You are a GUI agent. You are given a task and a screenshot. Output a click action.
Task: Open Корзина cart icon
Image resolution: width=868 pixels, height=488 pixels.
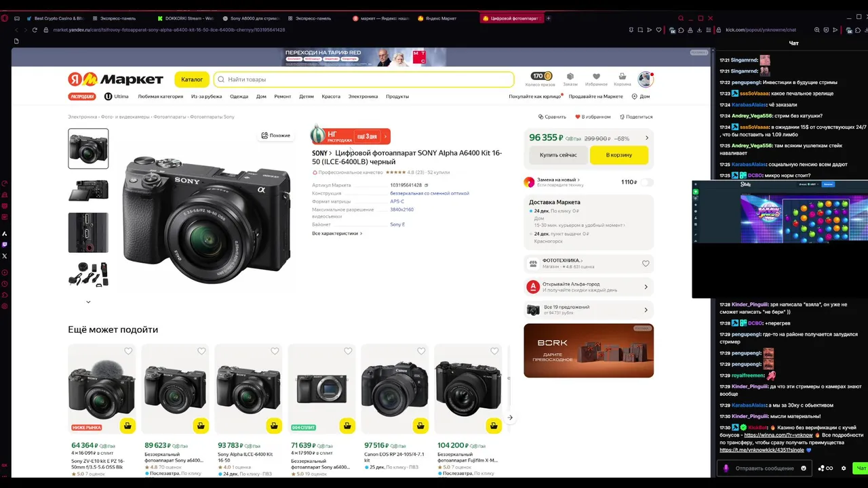622,79
